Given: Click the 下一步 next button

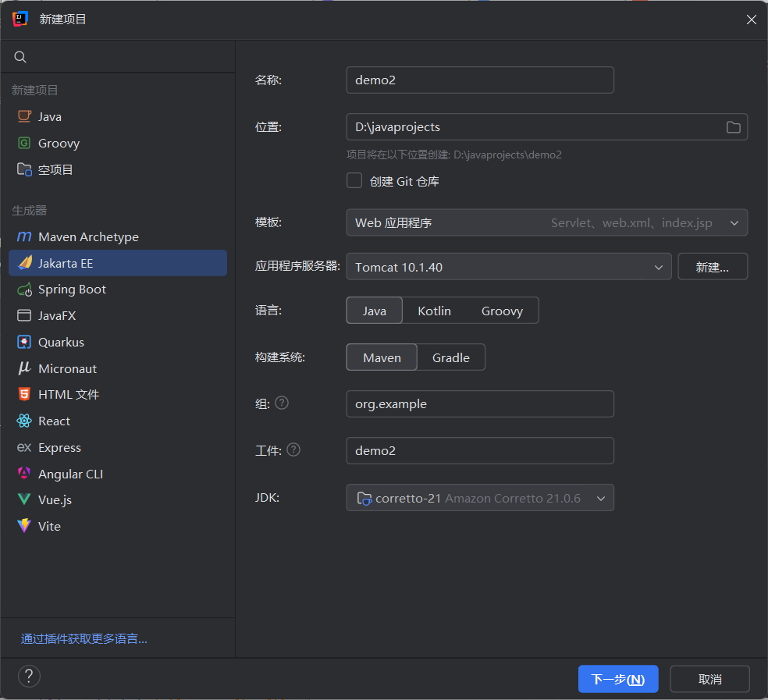Looking at the screenshot, I should tap(617, 678).
